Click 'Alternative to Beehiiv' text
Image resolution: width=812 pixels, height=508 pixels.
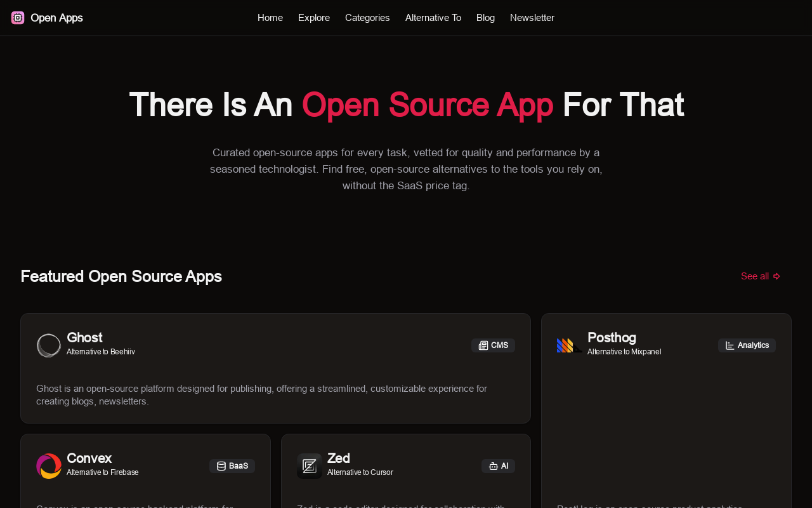tap(101, 352)
